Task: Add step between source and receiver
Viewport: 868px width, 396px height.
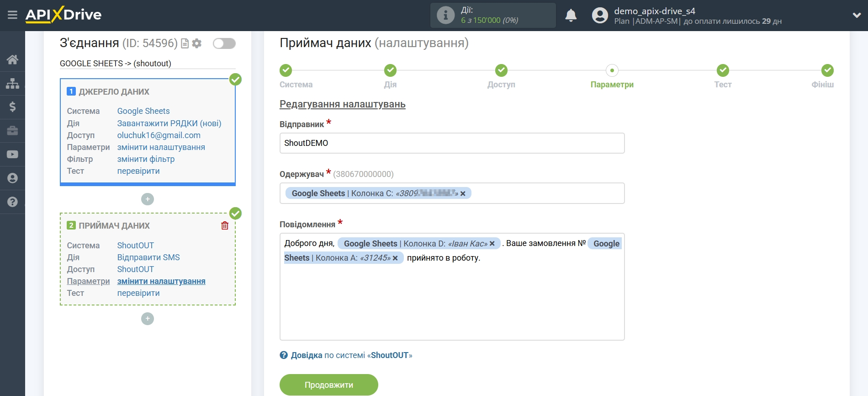Action: pos(148,199)
